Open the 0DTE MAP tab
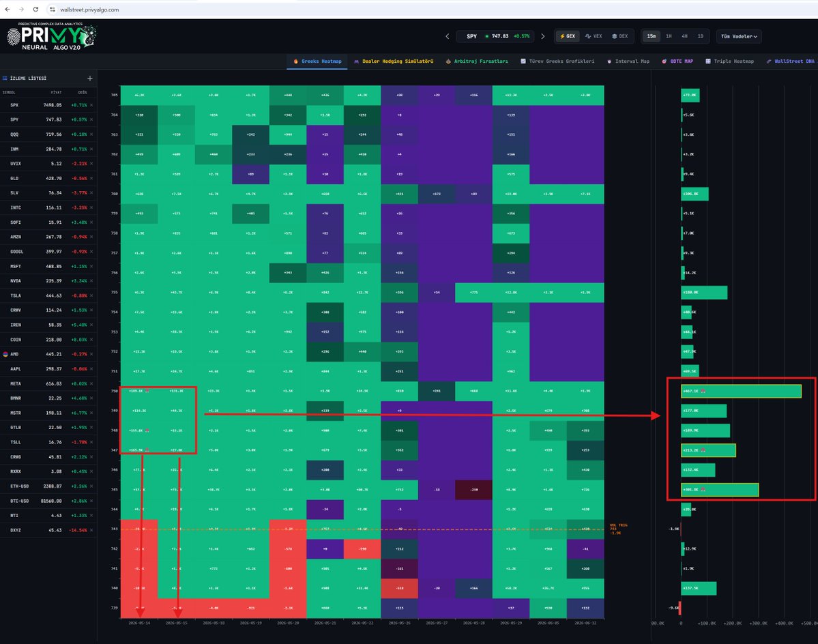818x644 pixels. click(677, 61)
